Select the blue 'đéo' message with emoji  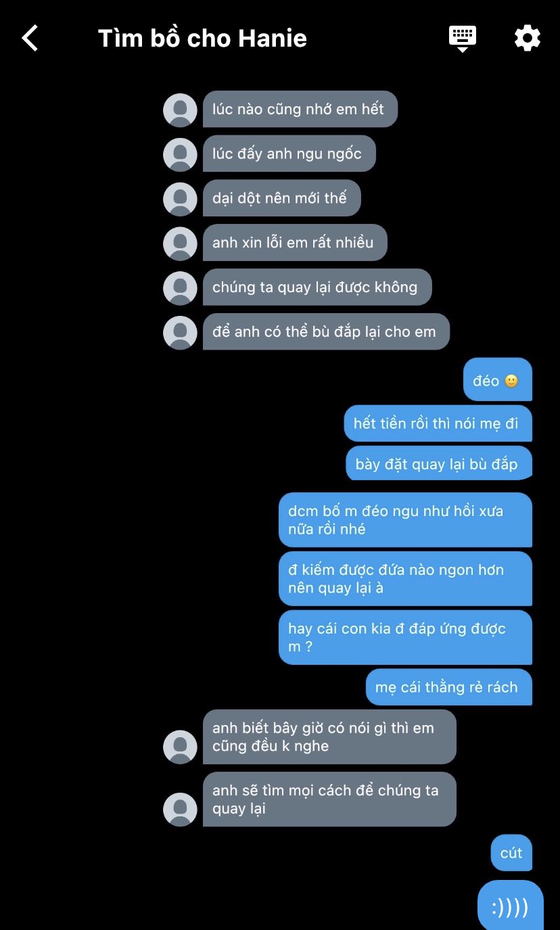tap(498, 380)
